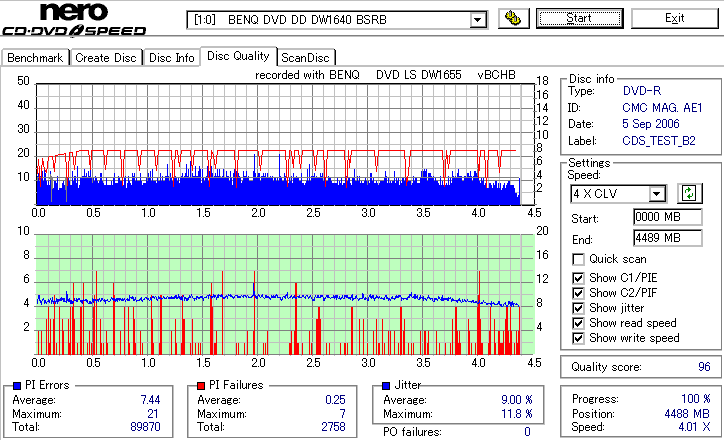Open the Disc Info tab
724x441 pixels.
pyautogui.click(x=172, y=58)
